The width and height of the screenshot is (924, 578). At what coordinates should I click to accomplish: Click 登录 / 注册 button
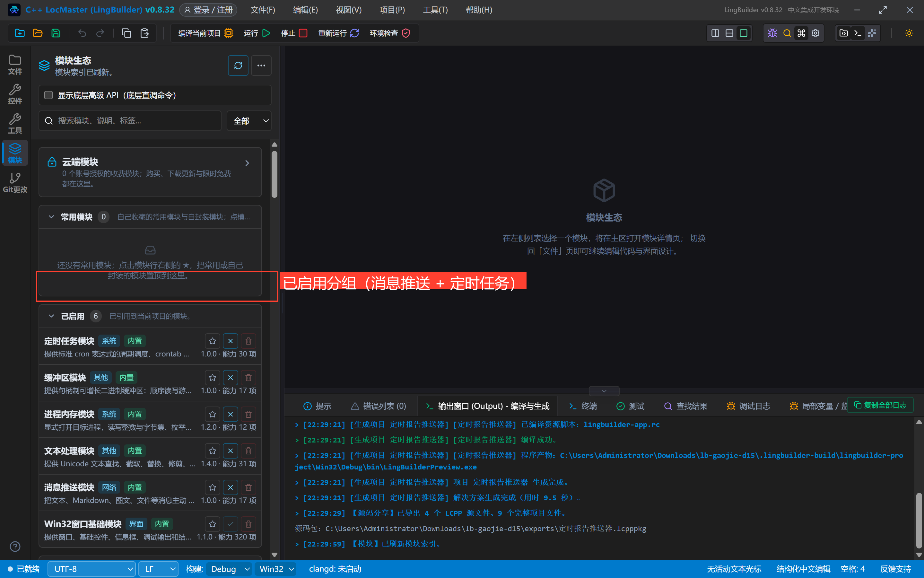pos(208,10)
